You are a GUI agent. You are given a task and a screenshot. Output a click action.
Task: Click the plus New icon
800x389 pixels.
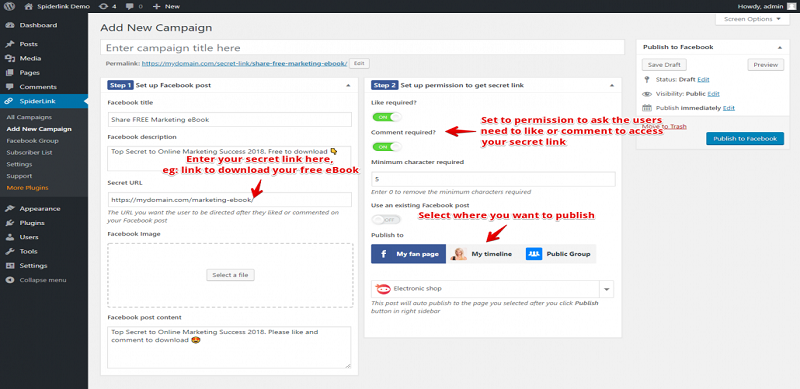point(156,7)
